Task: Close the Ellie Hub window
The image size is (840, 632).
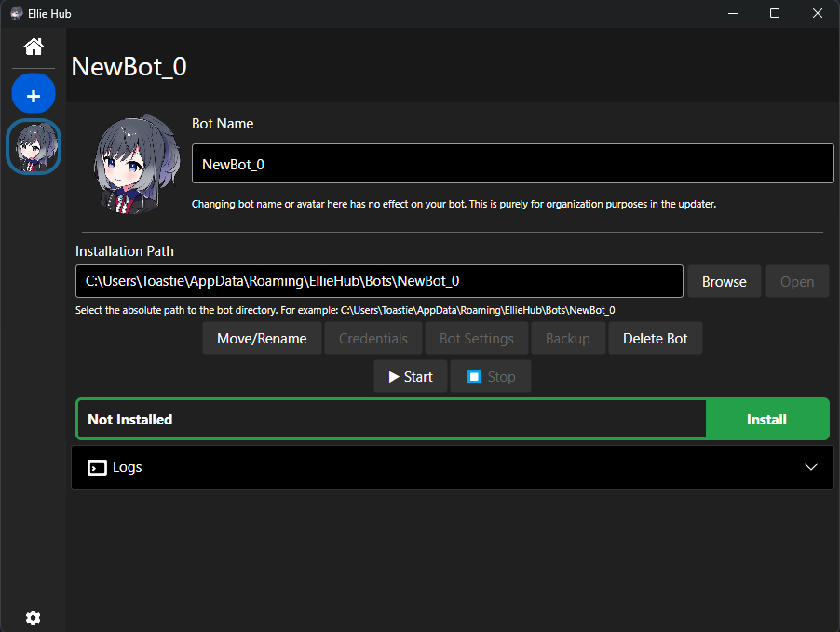Action: tap(818, 13)
